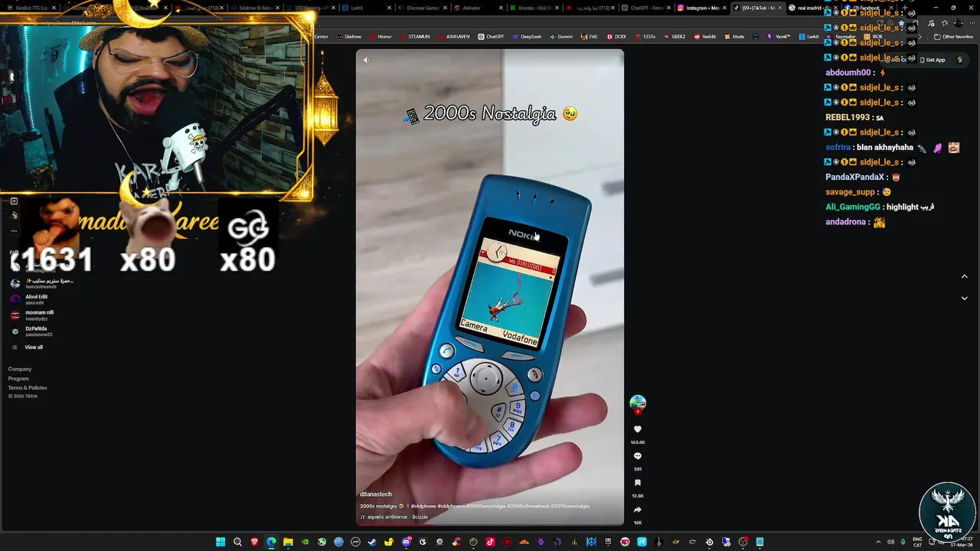980x551 pixels.
Task: Open the Aloui Edit following account
Action: (x=31, y=299)
